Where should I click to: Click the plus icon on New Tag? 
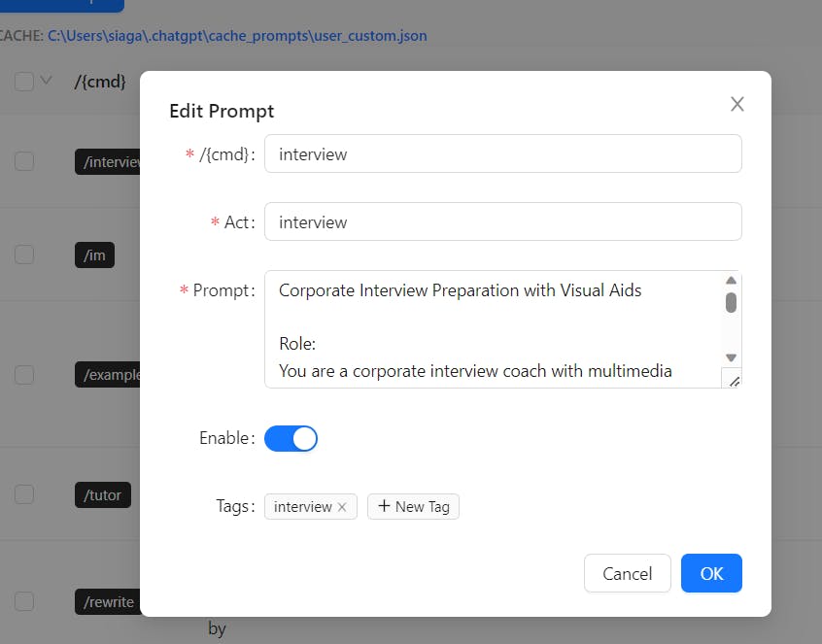pos(384,506)
